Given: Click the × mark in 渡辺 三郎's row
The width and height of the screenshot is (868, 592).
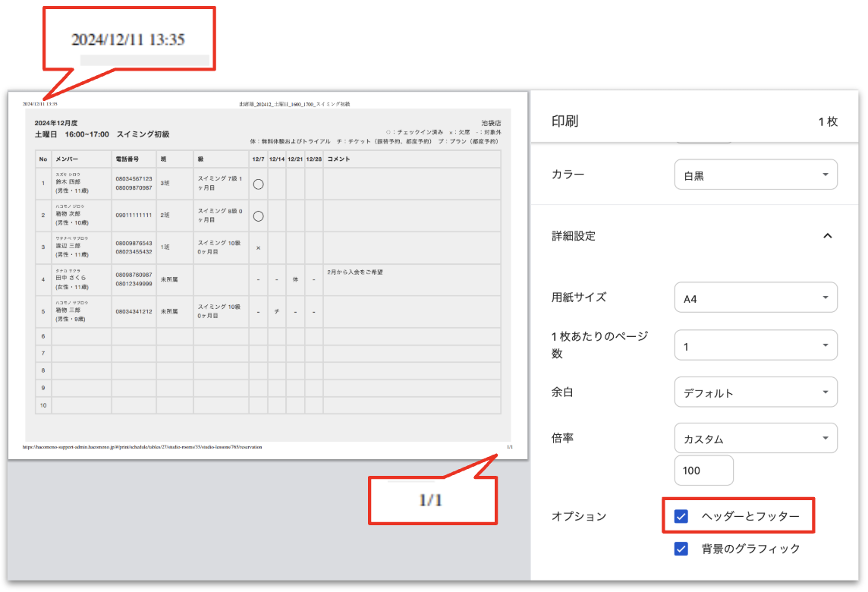Looking at the screenshot, I should point(258,248).
